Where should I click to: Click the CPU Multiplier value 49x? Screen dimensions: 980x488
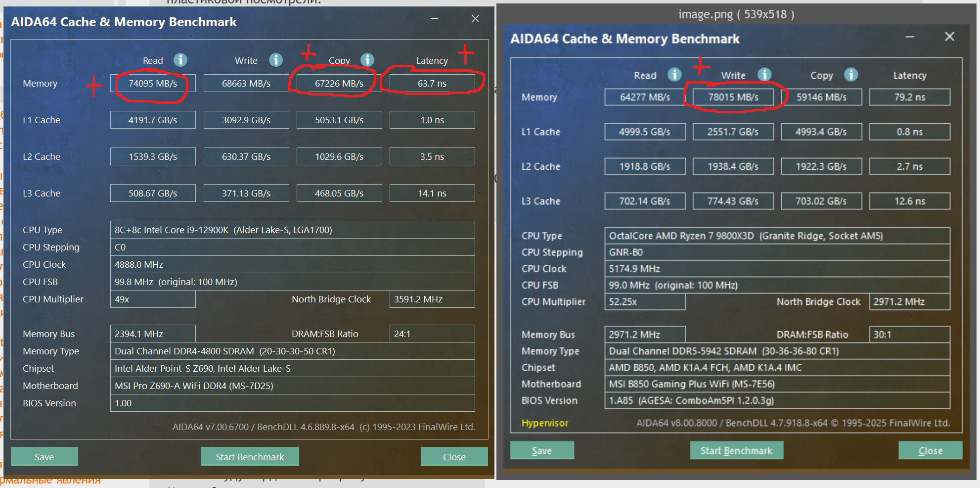pyautogui.click(x=153, y=299)
